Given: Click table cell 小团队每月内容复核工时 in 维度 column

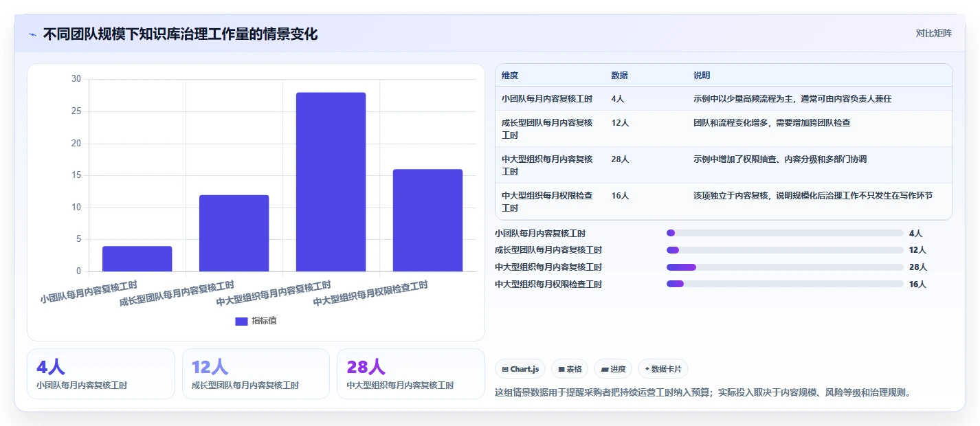Looking at the screenshot, I should (547, 99).
